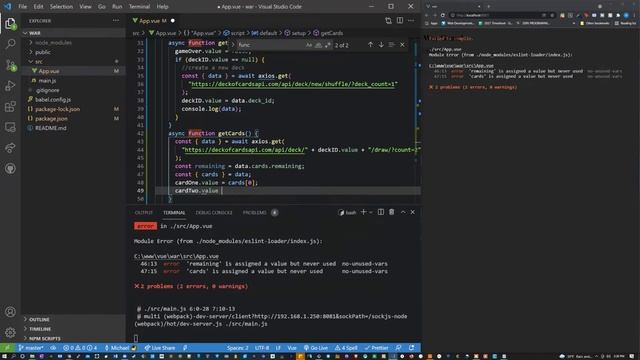Open the Run and Debug view
Image resolution: width=640 pixels, height=360 pixels.
(10, 86)
